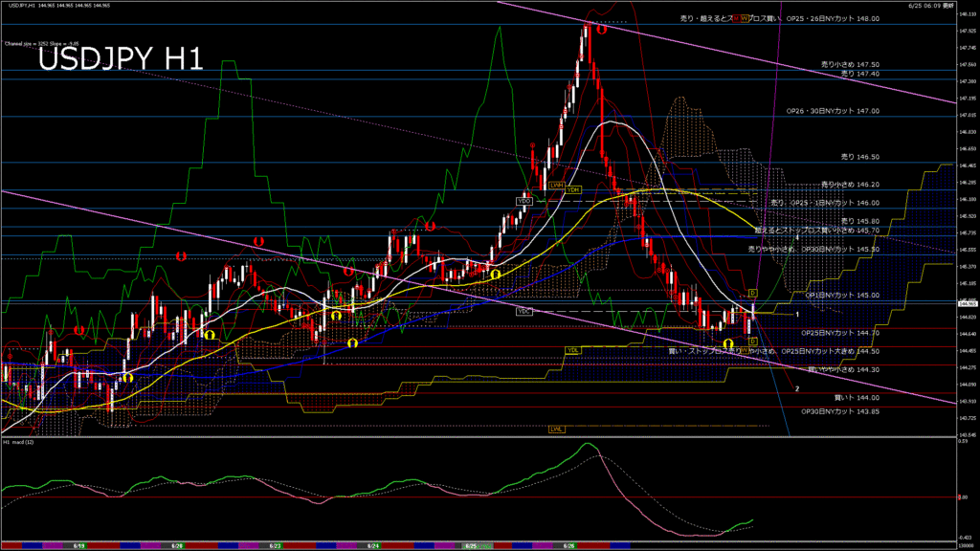Select the 6/24 date marker
The width and height of the screenshot is (980, 551).
373,546
